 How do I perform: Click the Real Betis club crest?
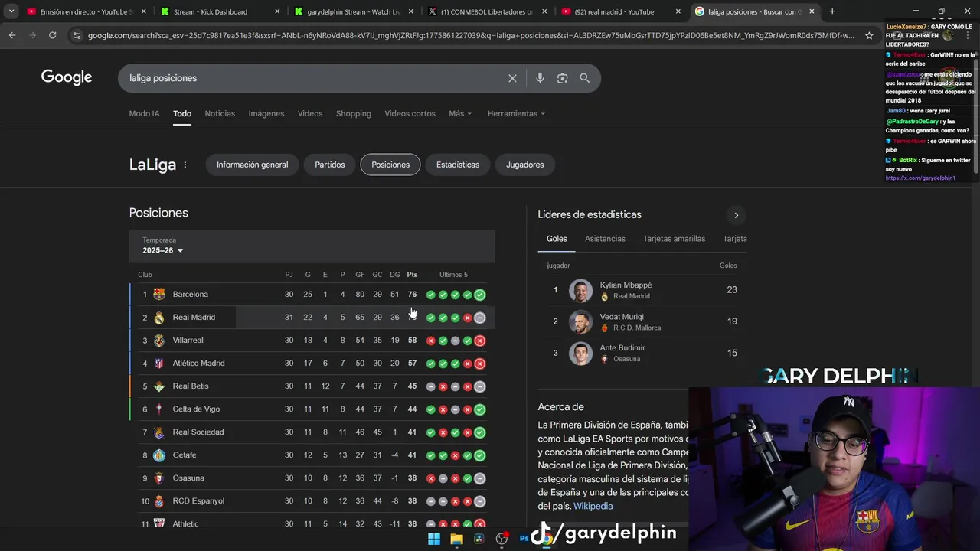pyautogui.click(x=159, y=386)
